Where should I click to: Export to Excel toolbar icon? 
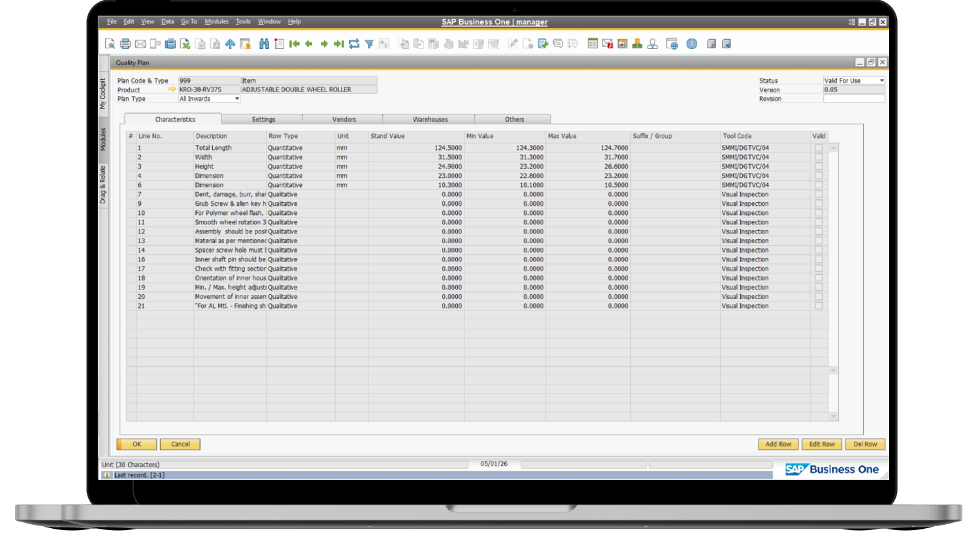pos(185,44)
